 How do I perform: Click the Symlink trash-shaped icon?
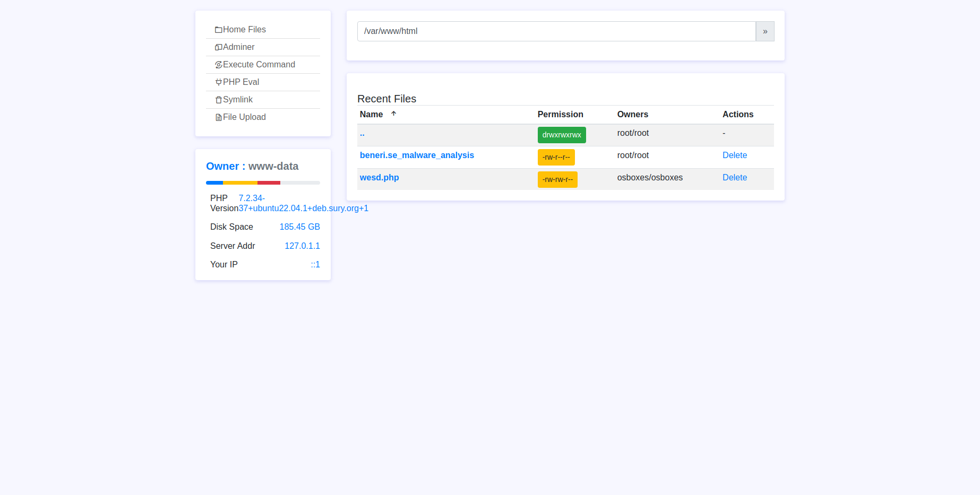218,100
